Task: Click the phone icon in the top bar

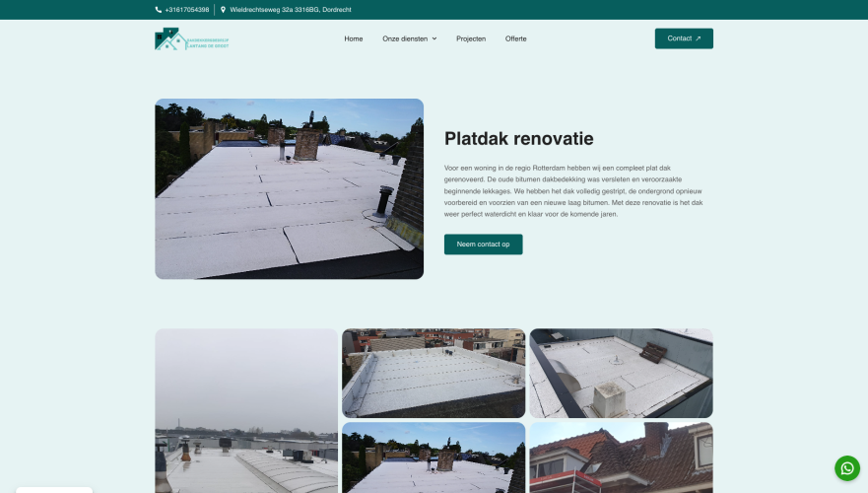Action: [159, 10]
